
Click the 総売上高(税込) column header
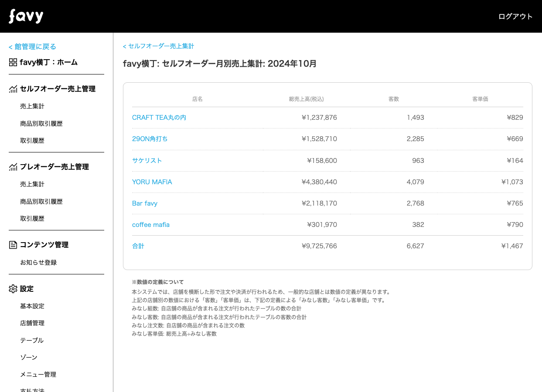(307, 99)
